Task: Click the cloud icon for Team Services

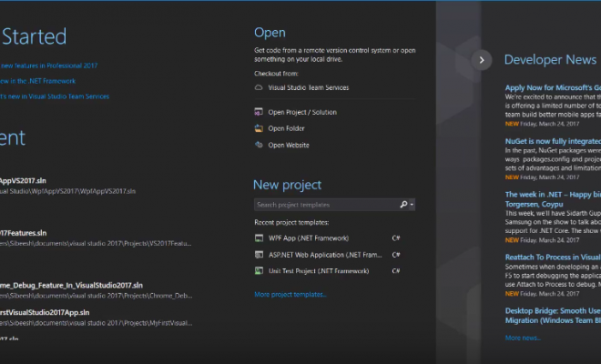Action: point(259,87)
